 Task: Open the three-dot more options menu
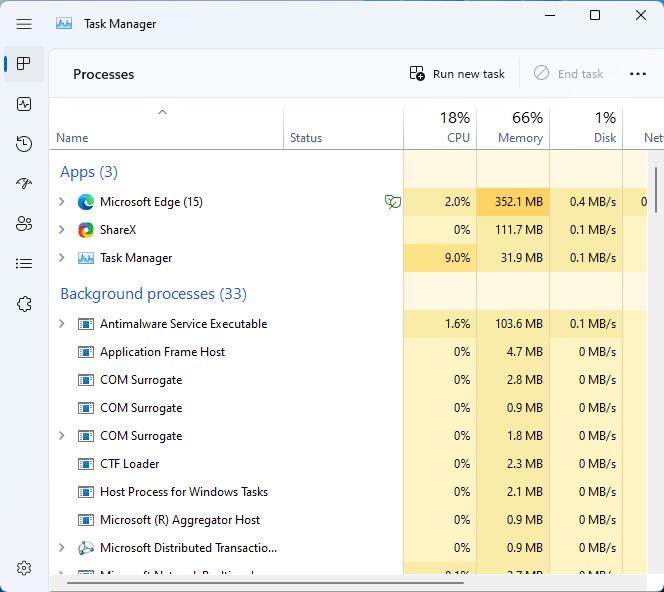pyautogui.click(x=638, y=74)
